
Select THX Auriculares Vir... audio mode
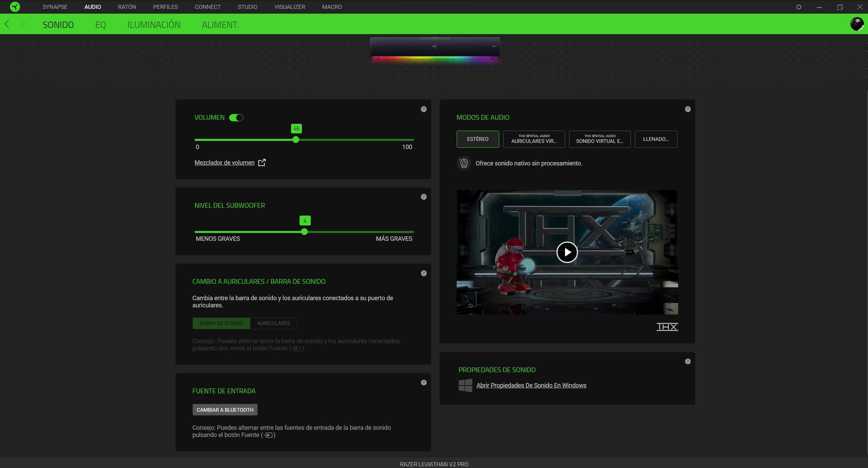point(534,139)
